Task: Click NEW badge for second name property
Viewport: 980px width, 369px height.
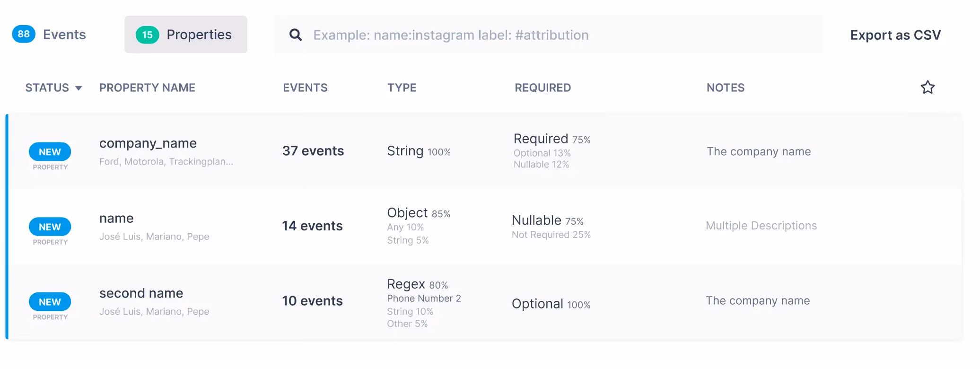Action: [50, 302]
